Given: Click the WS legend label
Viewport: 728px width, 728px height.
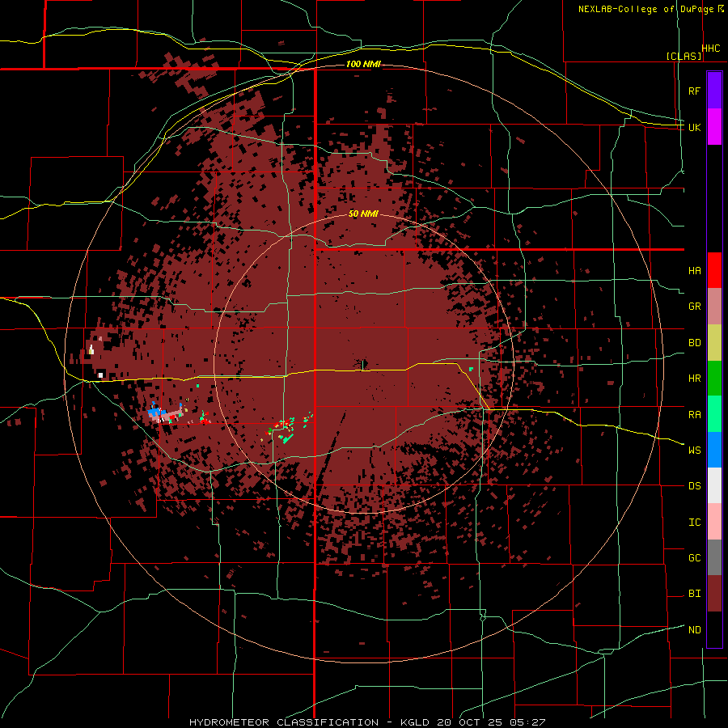Looking at the screenshot, I should coord(694,450).
